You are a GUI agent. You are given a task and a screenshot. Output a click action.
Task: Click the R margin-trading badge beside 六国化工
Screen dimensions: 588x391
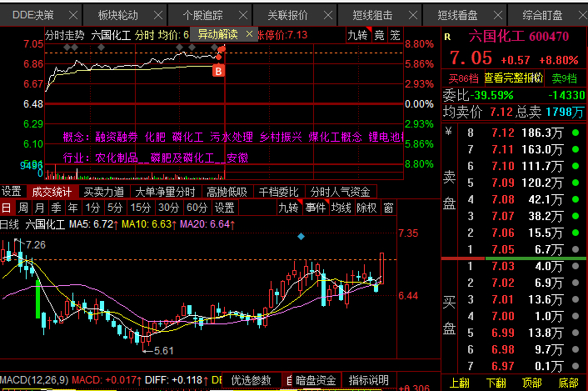[447, 37]
